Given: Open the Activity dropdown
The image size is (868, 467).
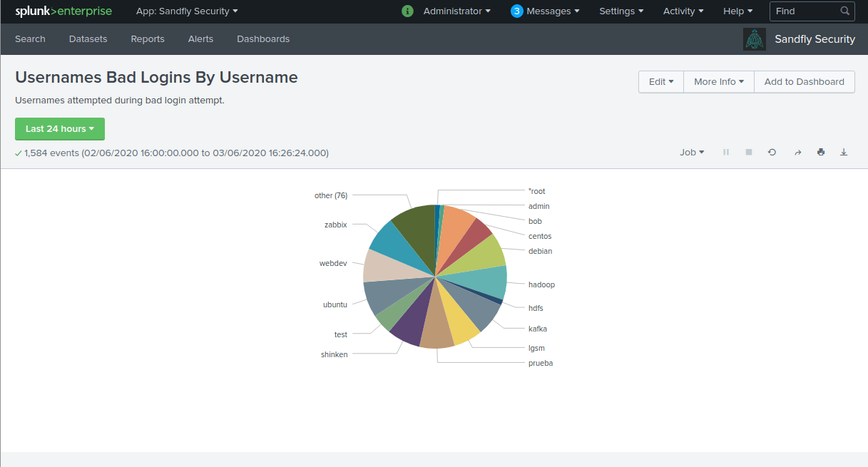Looking at the screenshot, I should [x=683, y=11].
